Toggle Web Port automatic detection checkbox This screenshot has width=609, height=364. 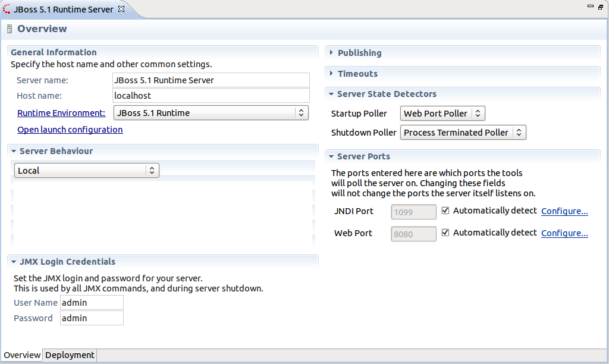[x=445, y=233]
